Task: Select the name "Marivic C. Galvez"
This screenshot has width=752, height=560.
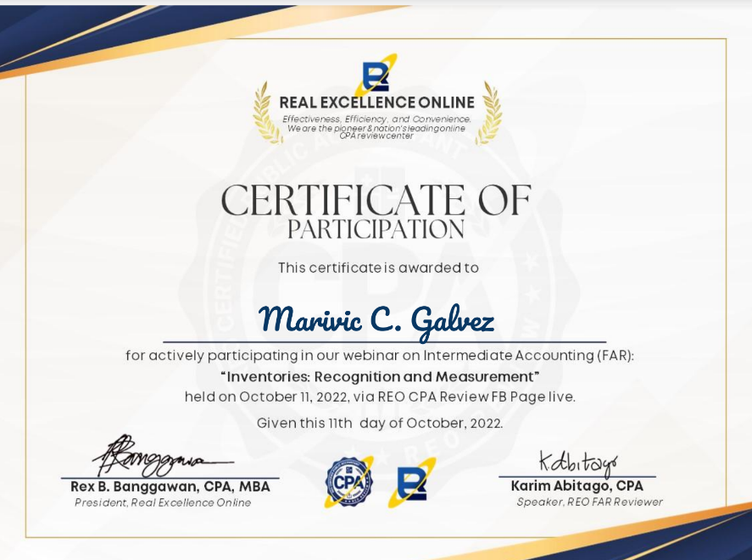Action: [x=376, y=321]
